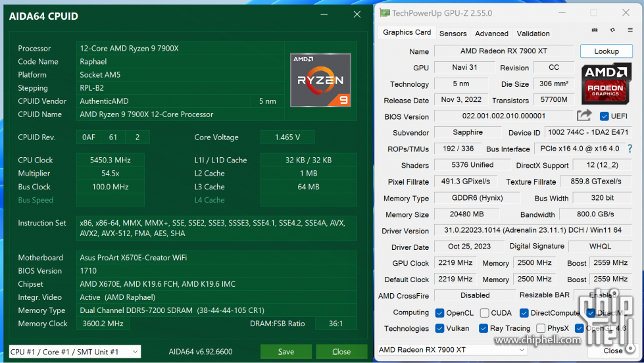Click the AMD Radeon Graphics logo
The image size is (644, 363).
pos(607,84)
